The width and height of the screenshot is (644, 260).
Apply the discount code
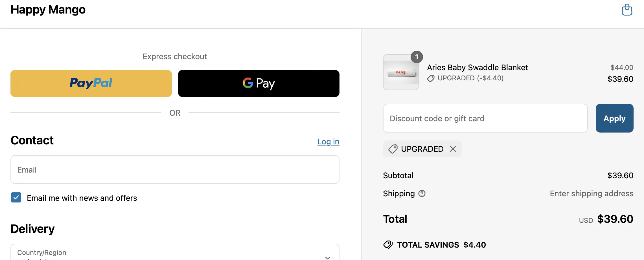click(614, 118)
